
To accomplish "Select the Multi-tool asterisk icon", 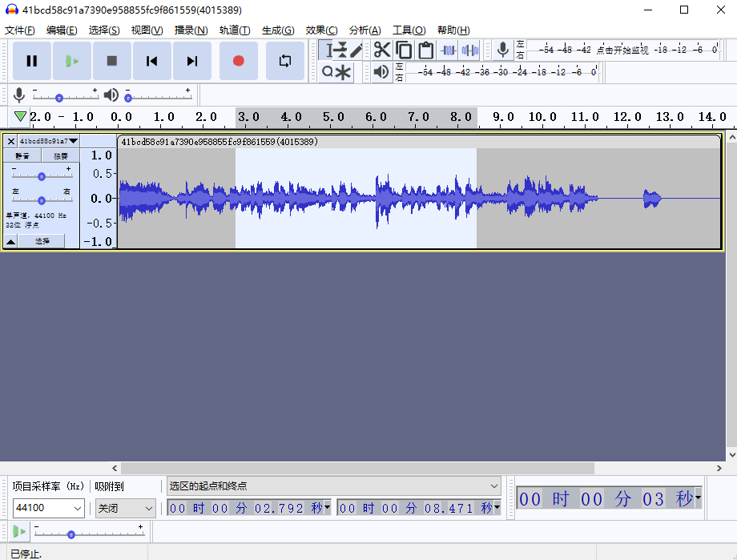I will click(344, 73).
